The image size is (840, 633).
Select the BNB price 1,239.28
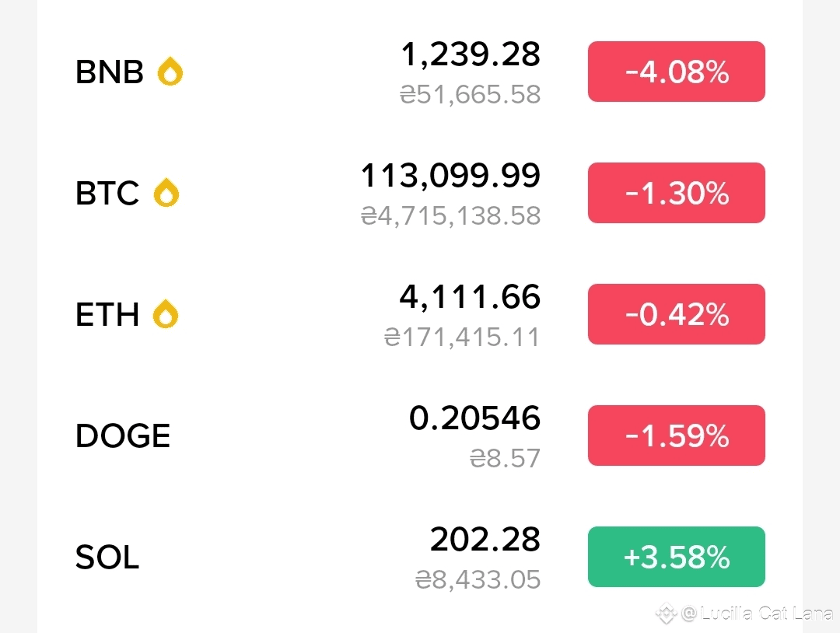click(x=471, y=54)
